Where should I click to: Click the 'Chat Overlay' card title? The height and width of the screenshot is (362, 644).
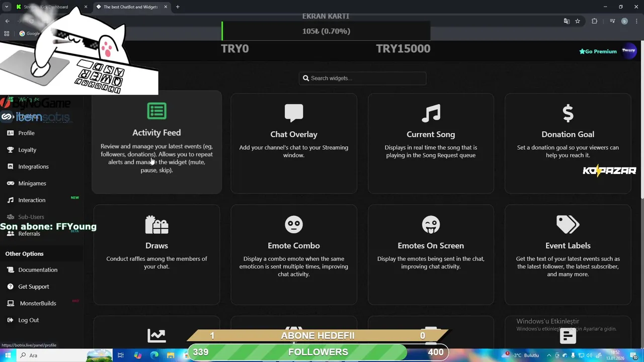pos(294,134)
